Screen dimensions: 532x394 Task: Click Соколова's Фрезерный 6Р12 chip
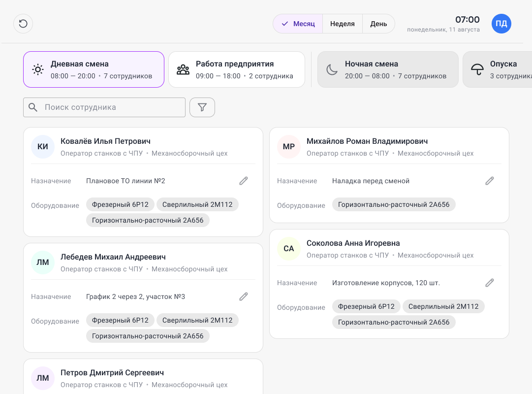(x=366, y=306)
